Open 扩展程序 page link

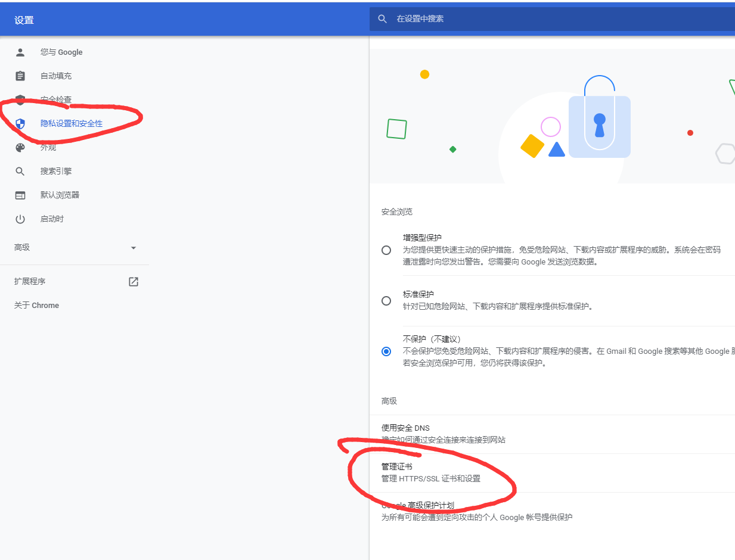pos(75,282)
